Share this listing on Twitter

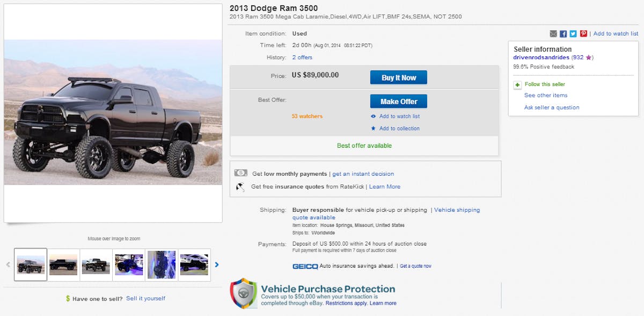pyautogui.click(x=573, y=34)
